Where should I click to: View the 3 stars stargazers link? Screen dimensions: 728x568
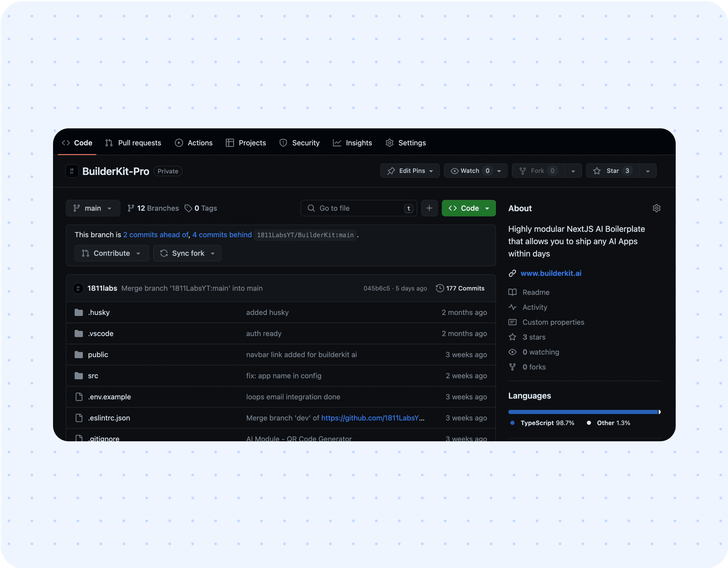[x=534, y=337]
